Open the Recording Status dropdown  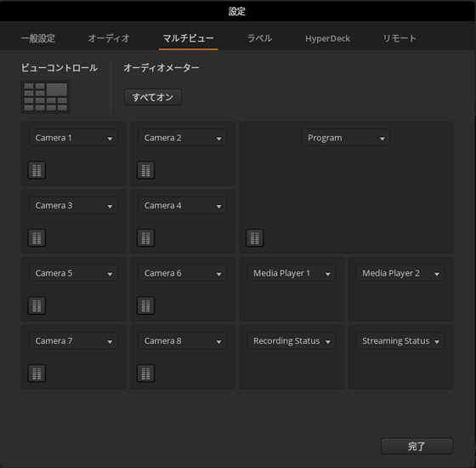292,341
